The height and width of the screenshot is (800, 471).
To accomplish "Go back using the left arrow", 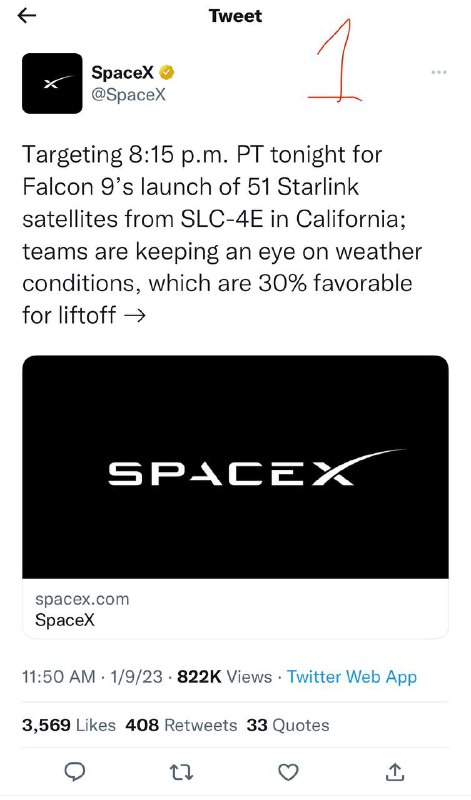I will (x=27, y=16).
